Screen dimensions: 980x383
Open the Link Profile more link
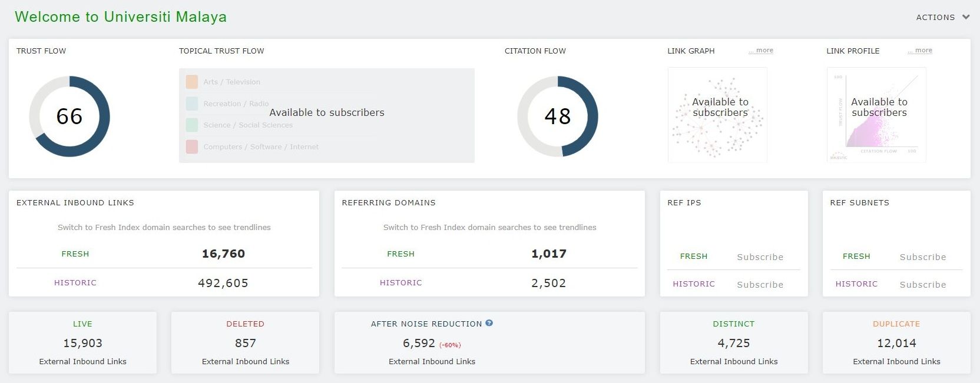920,51
